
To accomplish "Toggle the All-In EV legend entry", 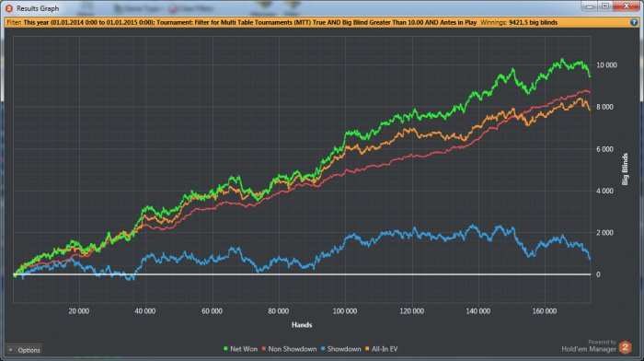I will pos(382,349).
